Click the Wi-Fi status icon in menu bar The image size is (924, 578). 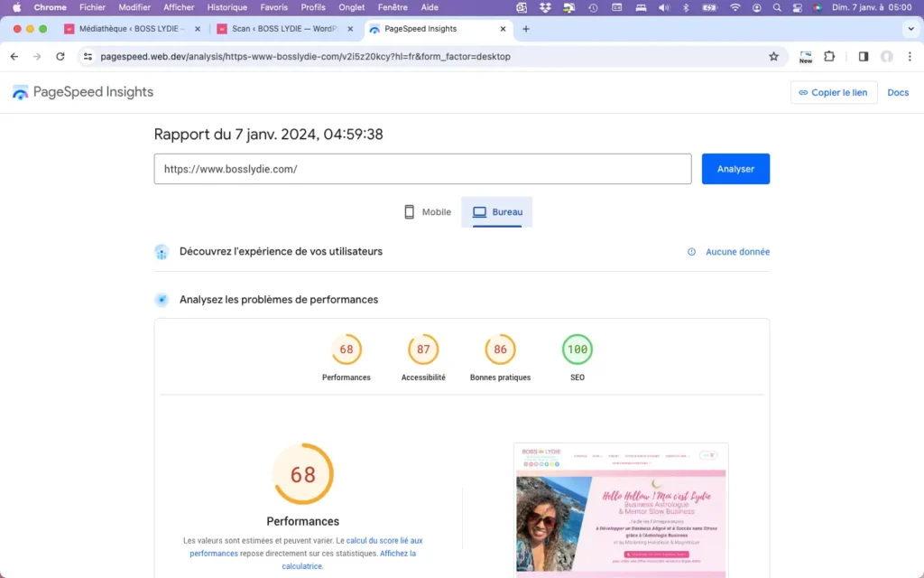pos(735,7)
